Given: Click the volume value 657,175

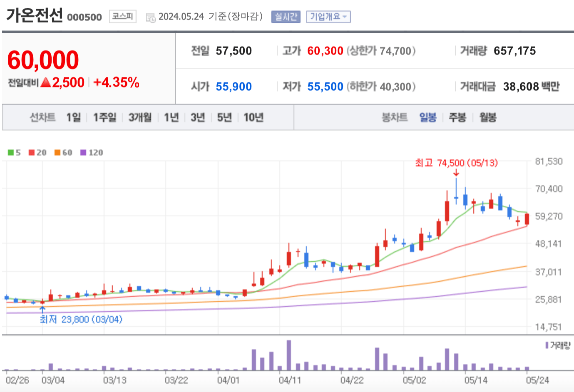Looking at the screenshot, I should (515, 51).
